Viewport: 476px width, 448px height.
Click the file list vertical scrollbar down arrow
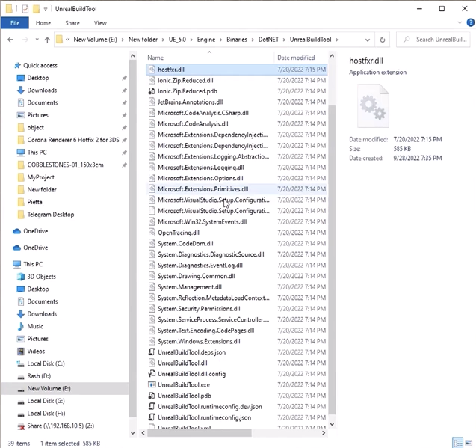pyautogui.click(x=332, y=424)
